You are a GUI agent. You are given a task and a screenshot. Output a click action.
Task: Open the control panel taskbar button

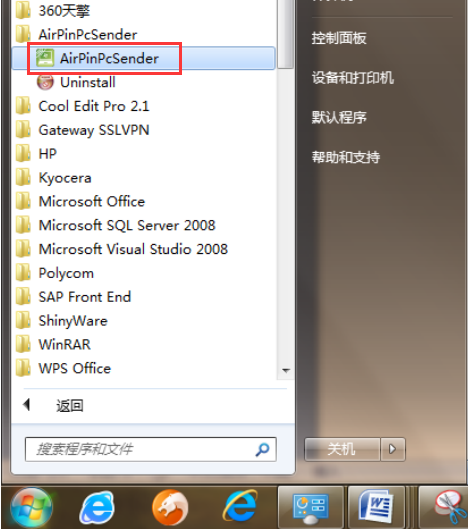coord(310,508)
